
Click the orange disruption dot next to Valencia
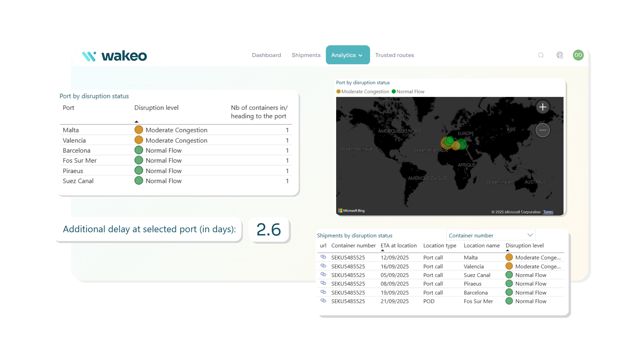139,140
